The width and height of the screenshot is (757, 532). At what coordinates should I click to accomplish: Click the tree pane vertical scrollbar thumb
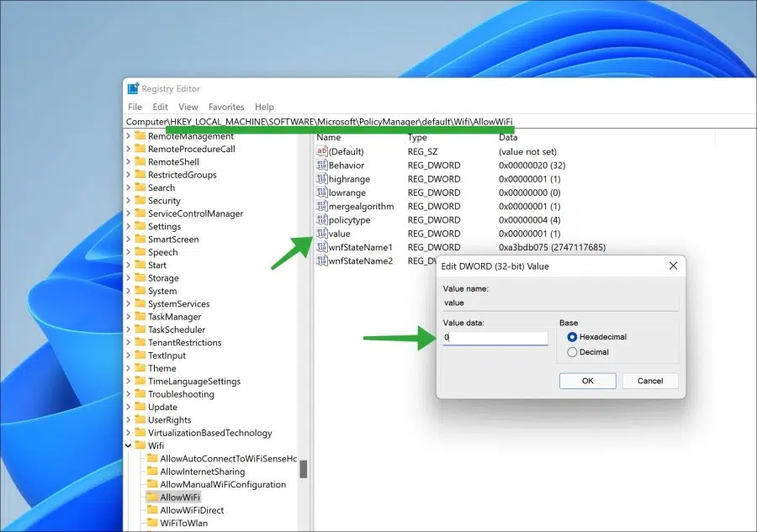303,469
